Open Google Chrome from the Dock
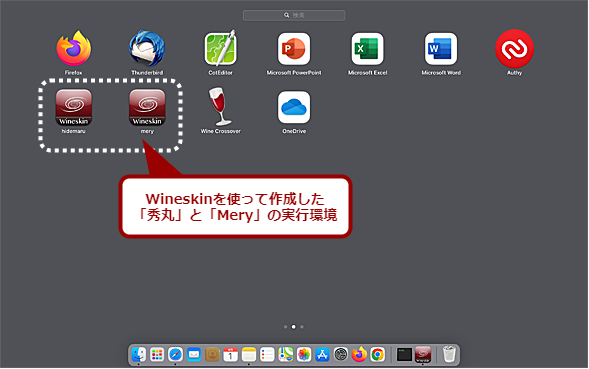 [x=378, y=354]
